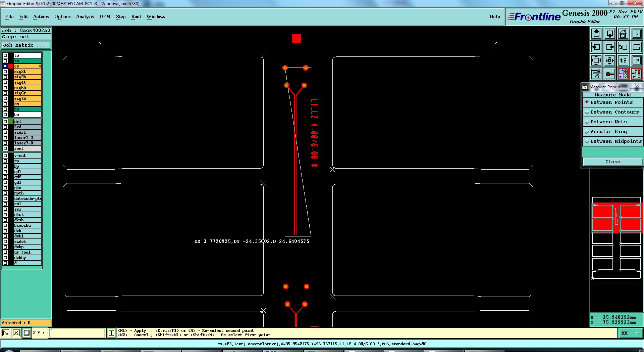Select the 'uv_tool' layer name
644x352 pixels.
27,252
